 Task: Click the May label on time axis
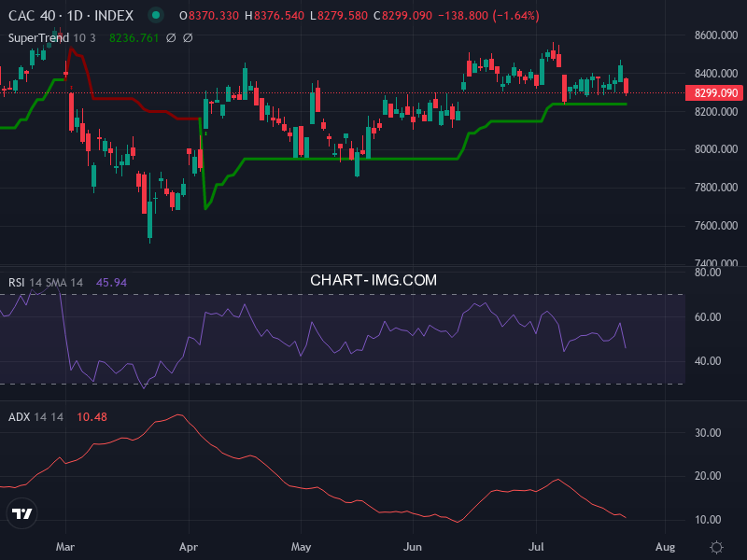(x=301, y=547)
